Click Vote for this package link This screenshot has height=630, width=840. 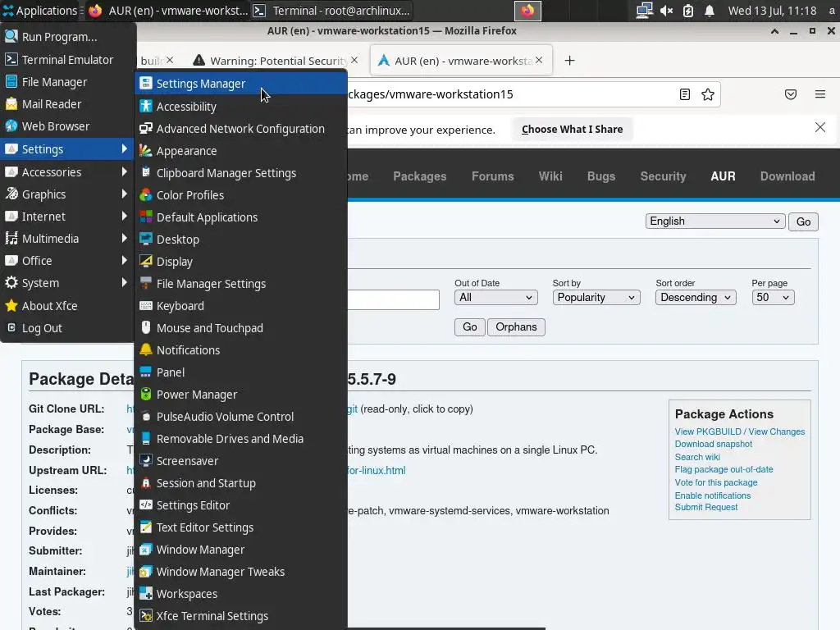click(x=715, y=482)
